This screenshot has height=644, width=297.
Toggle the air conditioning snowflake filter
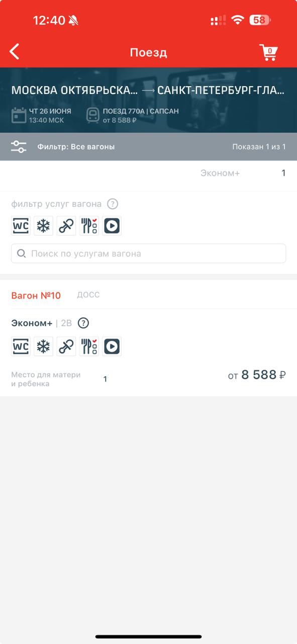(x=44, y=226)
